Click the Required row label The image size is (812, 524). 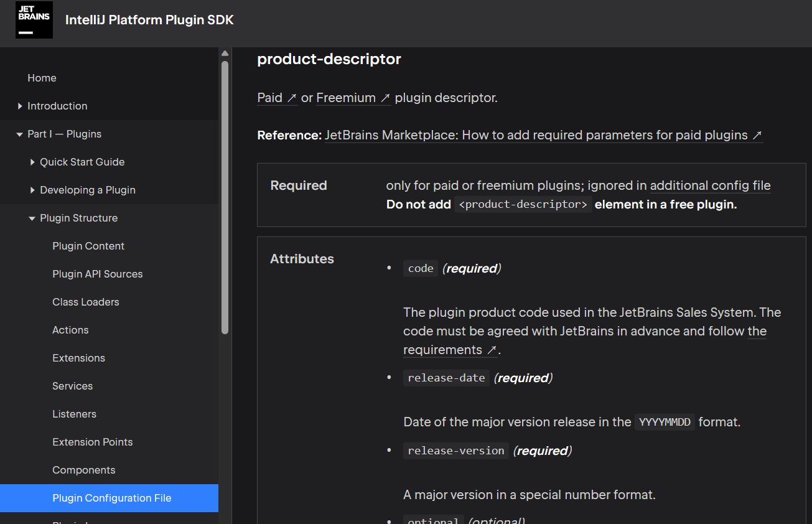[x=299, y=185]
